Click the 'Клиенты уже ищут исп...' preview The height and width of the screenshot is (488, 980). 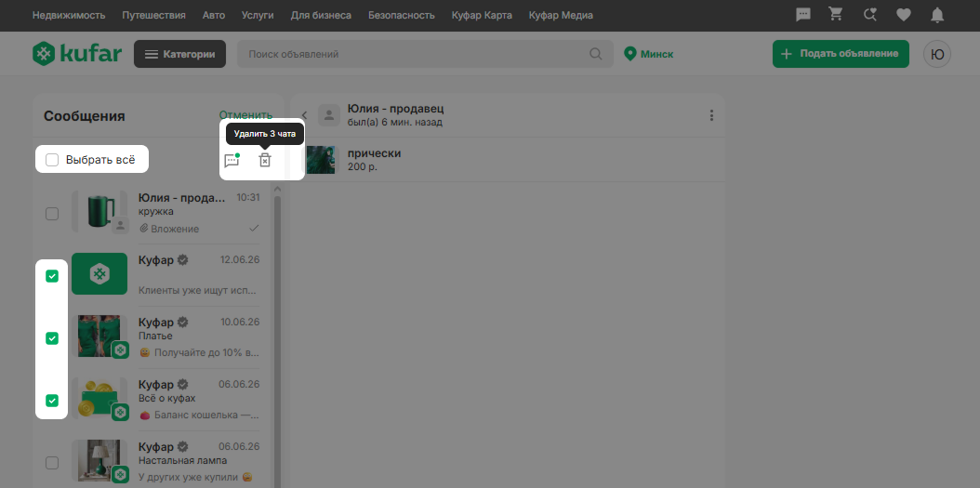tap(197, 291)
